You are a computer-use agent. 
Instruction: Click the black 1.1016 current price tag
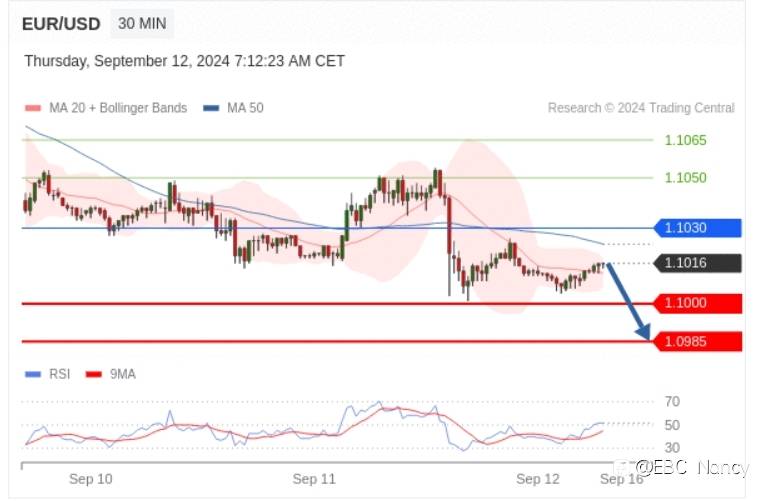coord(698,263)
